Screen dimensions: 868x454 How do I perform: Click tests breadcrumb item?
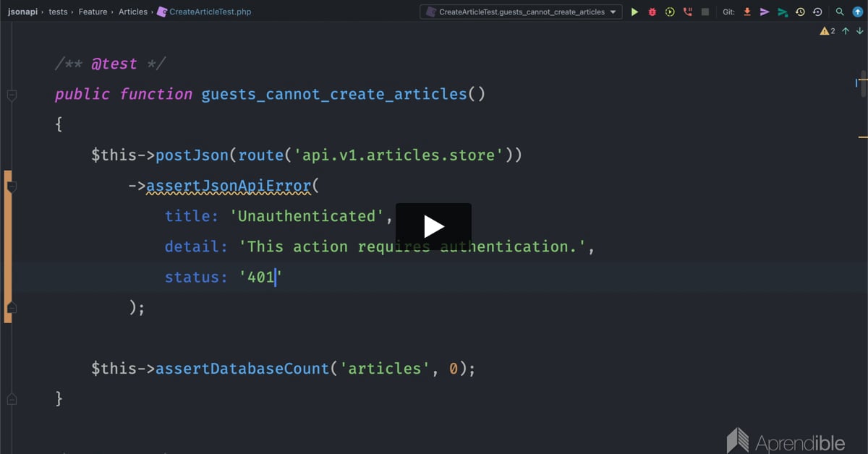[58, 12]
